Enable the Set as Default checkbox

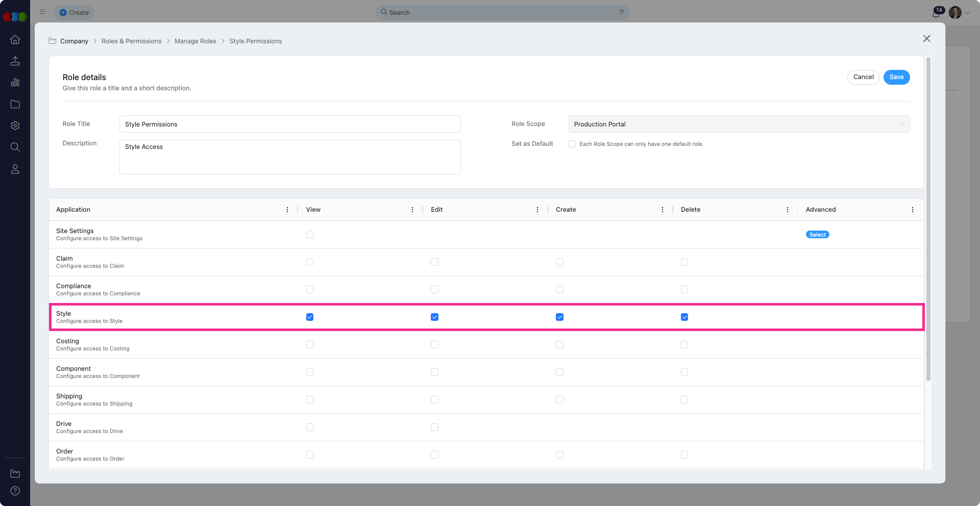(572, 144)
